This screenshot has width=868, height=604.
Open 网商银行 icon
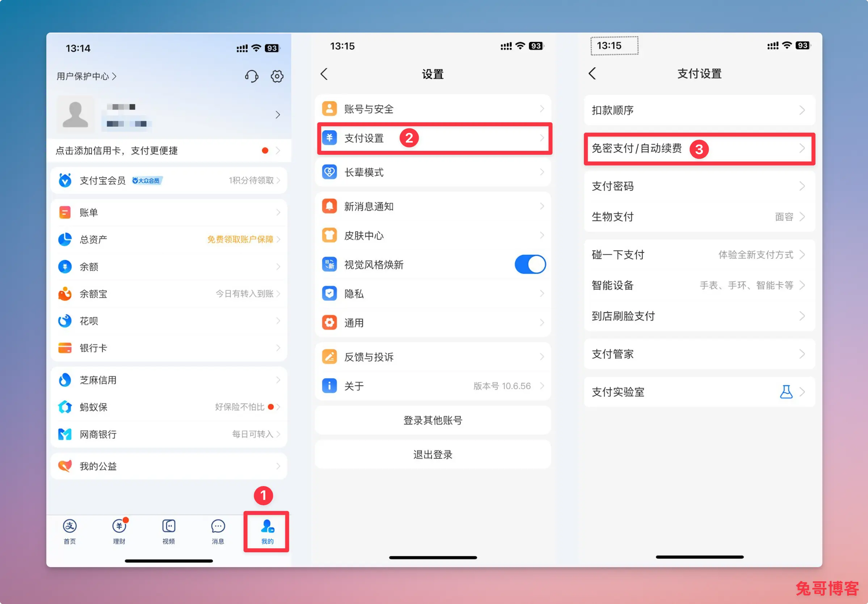[x=65, y=434]
